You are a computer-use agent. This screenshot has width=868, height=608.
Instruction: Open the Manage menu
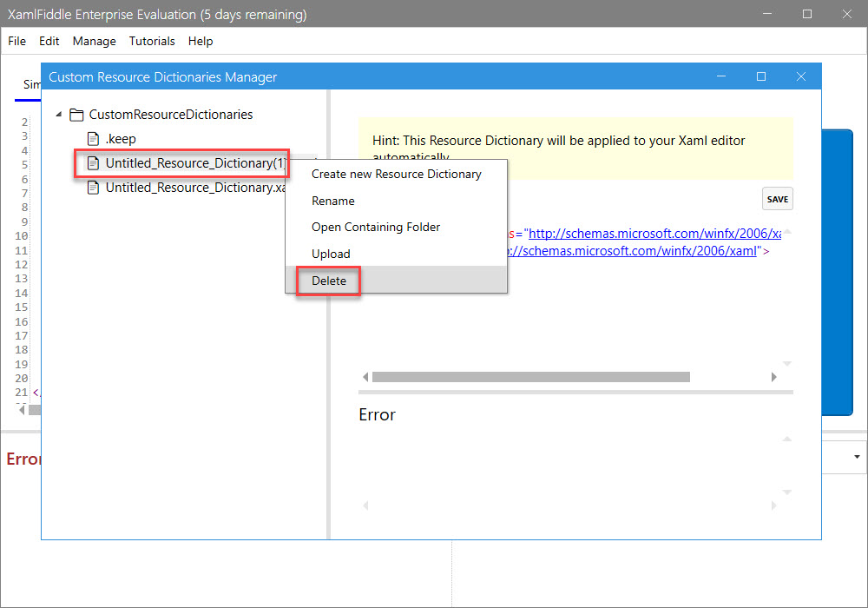(94, 41)
